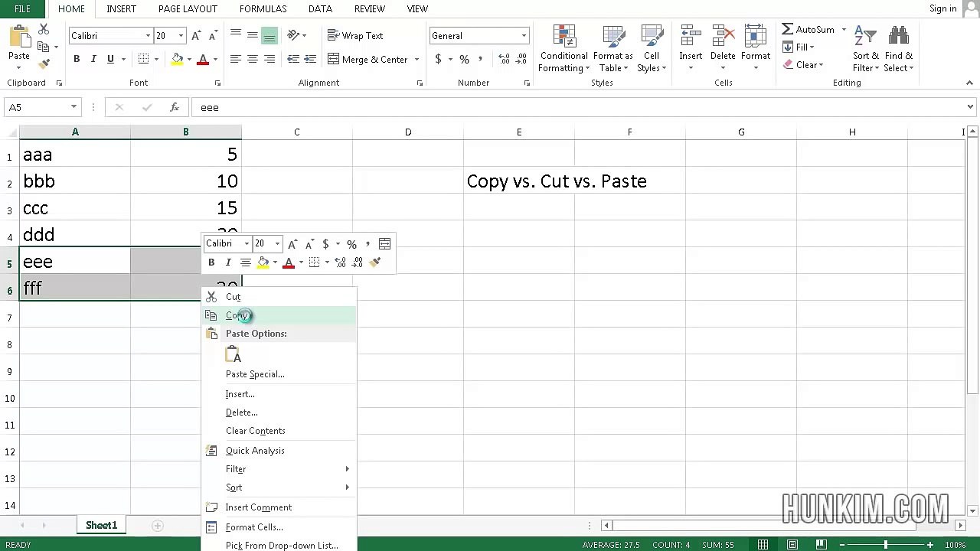
Task: Click the Insert Function fx icon
Action: click(174, 107)
